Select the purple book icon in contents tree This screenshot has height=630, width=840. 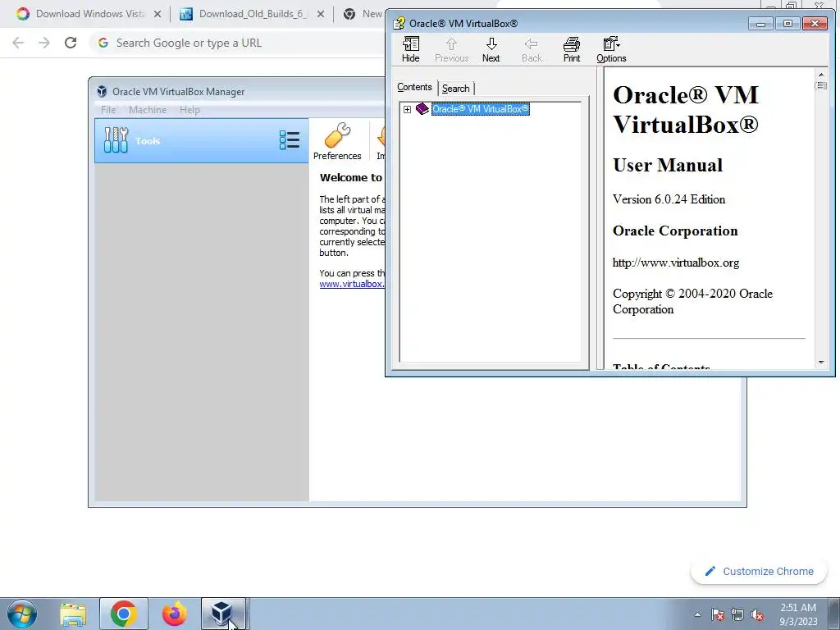(422, 109)
